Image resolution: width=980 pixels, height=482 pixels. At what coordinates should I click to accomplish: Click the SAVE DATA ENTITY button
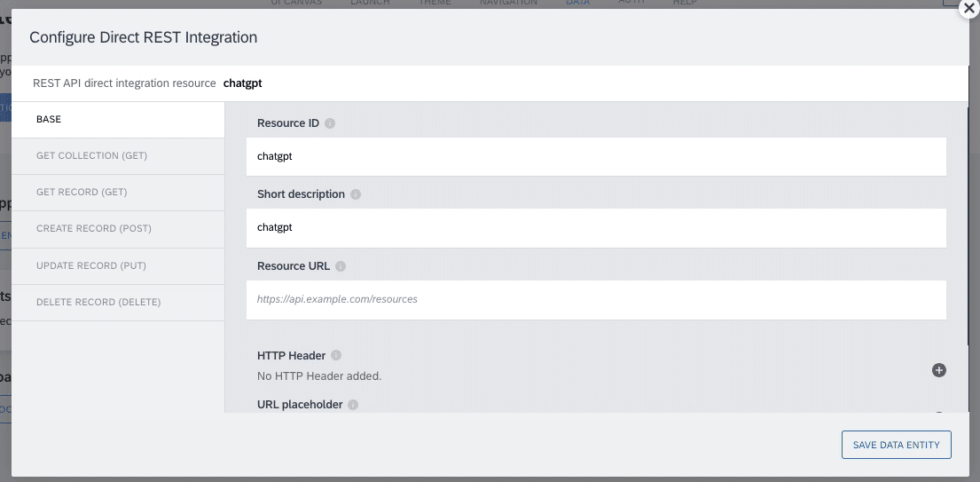[897, 445]
